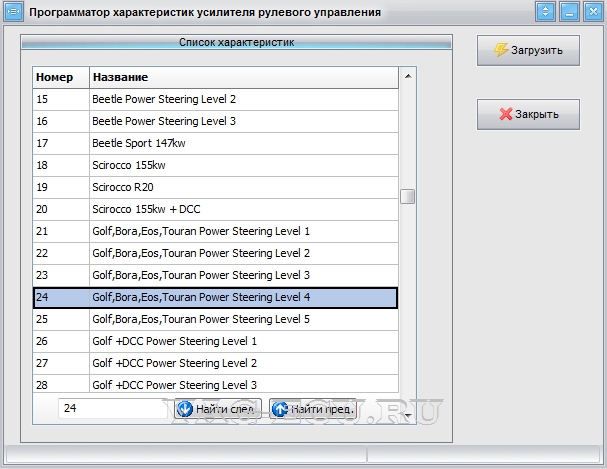
Task: Click number cell 18
Action: point(61,166)
